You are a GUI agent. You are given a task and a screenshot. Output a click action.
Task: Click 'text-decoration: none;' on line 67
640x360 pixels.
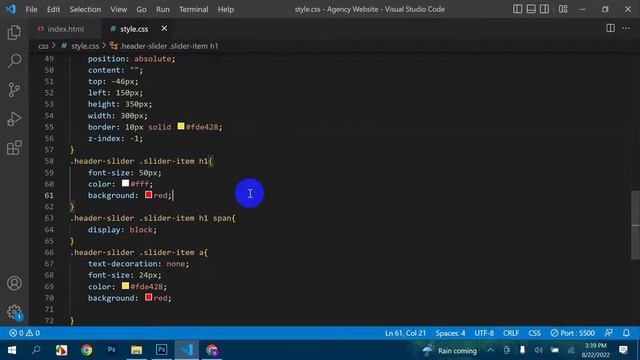(x=138, y=264)
